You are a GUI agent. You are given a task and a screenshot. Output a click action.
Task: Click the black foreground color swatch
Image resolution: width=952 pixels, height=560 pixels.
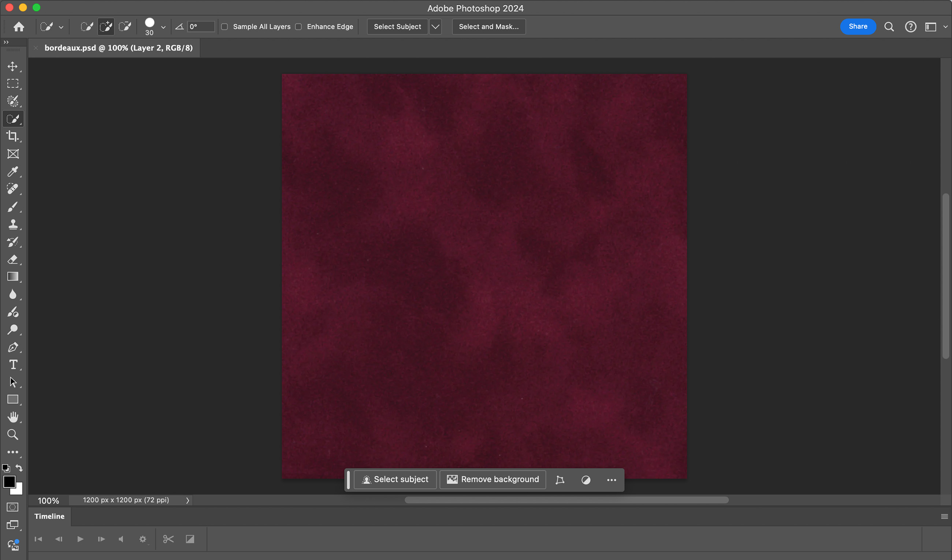pyautogui.click(x=9, y=481)
